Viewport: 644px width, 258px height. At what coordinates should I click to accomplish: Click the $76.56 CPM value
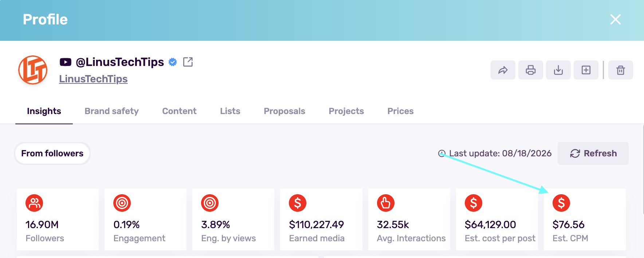(x=569, y=224)
